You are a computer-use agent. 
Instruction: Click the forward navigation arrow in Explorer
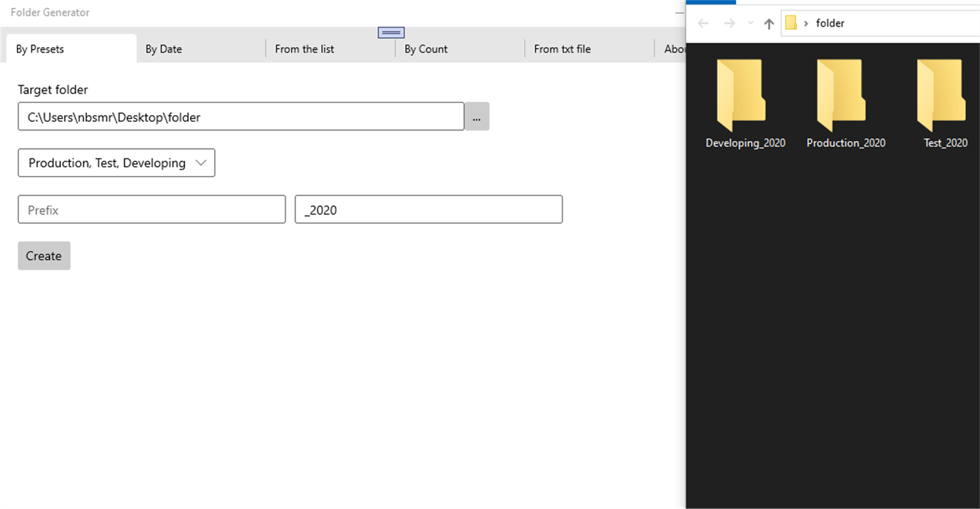coord(729,22)
